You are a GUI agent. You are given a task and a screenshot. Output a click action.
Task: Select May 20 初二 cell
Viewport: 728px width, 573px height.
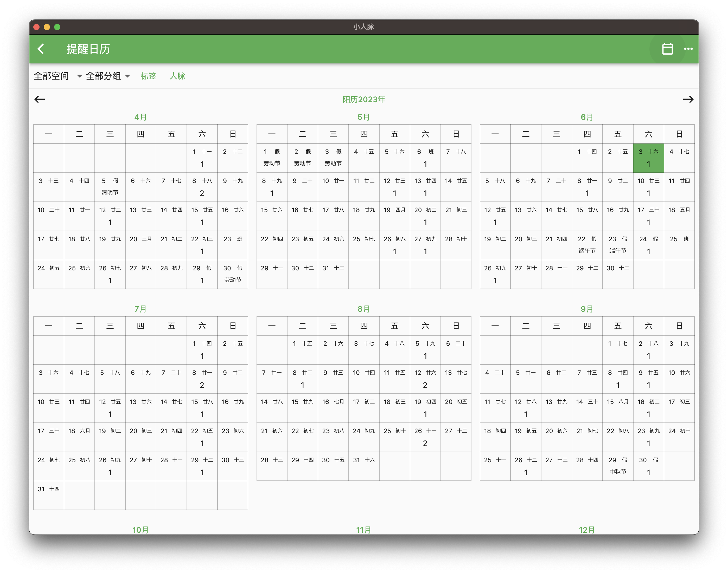click(x=425, y=216)
